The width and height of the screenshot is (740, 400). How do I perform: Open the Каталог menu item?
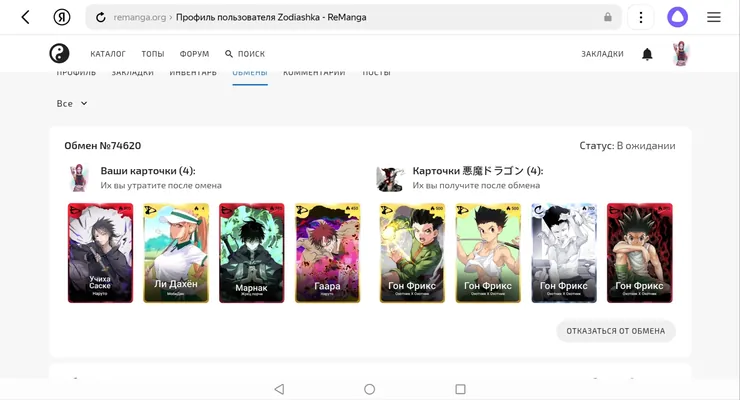[108, 54]
